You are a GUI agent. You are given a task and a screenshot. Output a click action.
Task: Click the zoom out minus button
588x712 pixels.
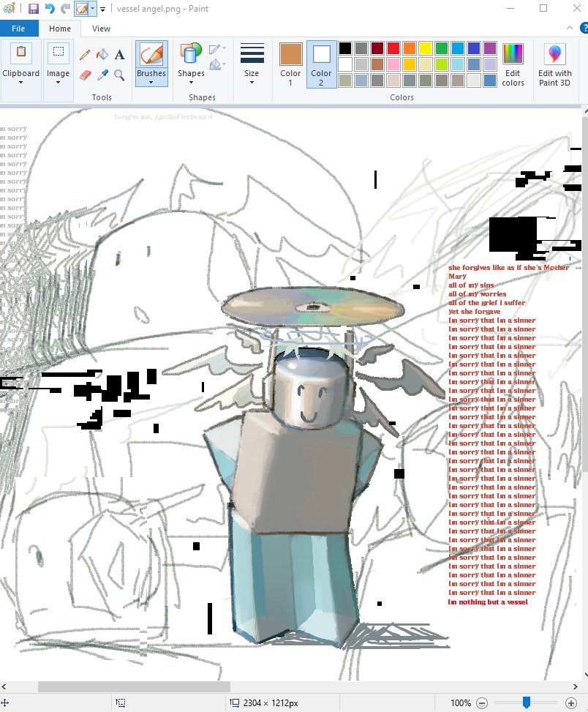482,703
